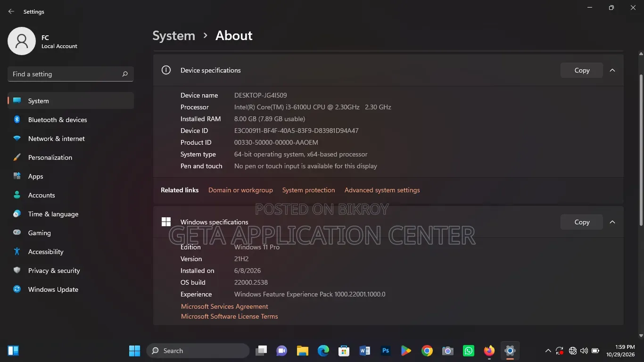Screen dimensions: 644x362
Task: Open Accounts settings in the sidebar
Action: coord(71,195)
